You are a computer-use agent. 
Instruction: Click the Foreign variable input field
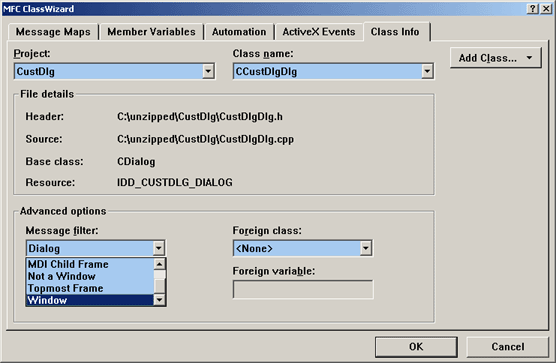[303, 290]
